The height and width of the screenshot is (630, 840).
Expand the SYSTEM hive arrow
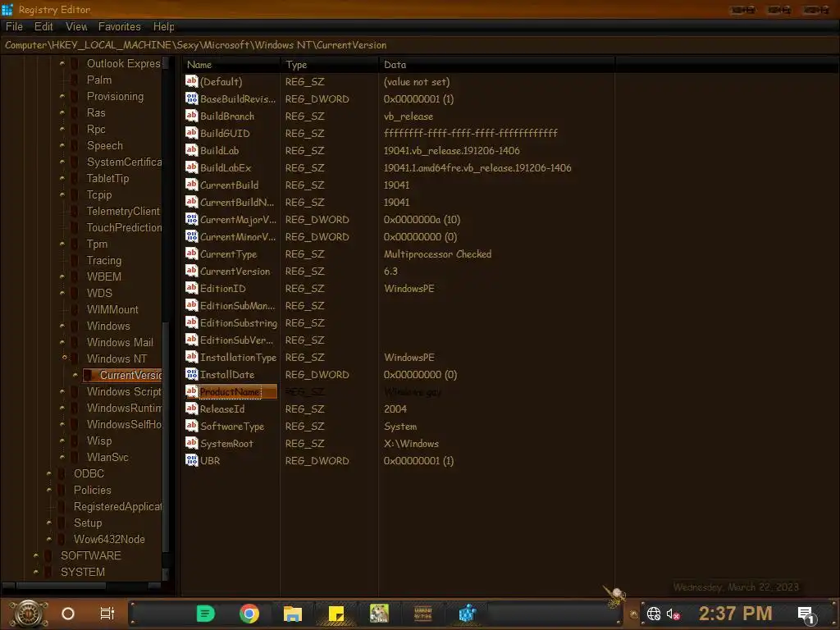(36, 572)
